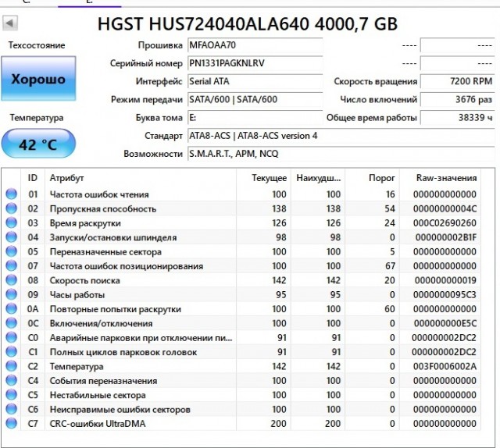
Task: Select row Пропускная способность
Action: (241, 208)
